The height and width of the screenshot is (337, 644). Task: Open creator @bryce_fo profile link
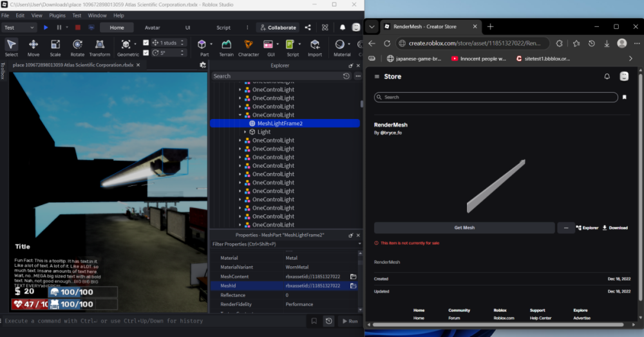(x=391, y=133)
